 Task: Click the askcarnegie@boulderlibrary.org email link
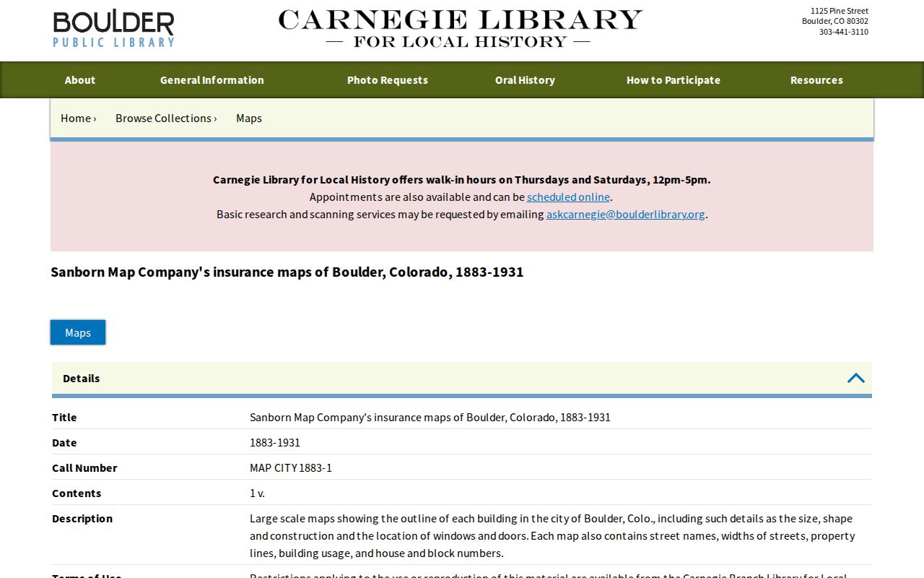[626, 214]
